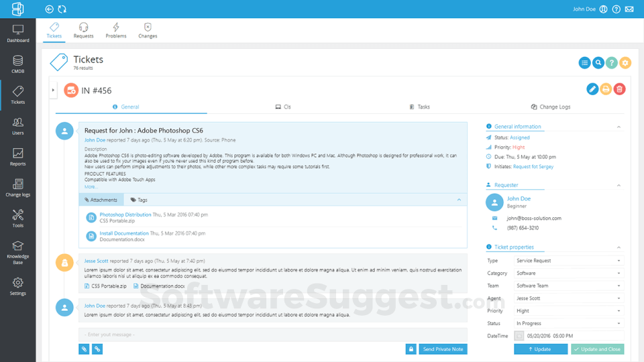Switch to the Change Logs tab
This screenshot has height=362, width=644.
[x=550, y=107]
